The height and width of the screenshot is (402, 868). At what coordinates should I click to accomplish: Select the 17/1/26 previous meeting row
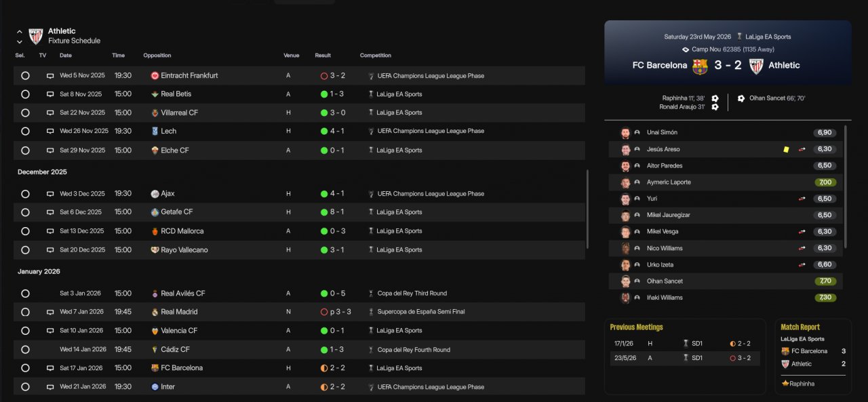(x=685, y=344)
